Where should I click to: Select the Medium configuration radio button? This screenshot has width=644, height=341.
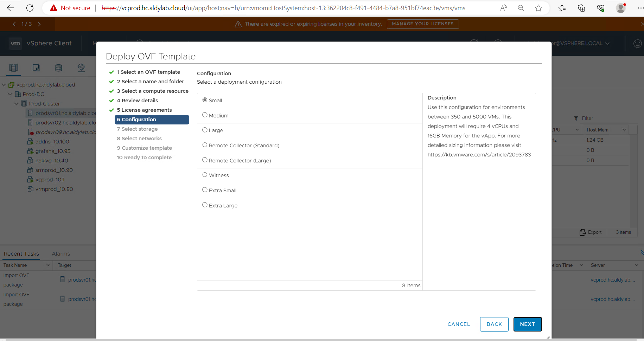tap(205, 115)
